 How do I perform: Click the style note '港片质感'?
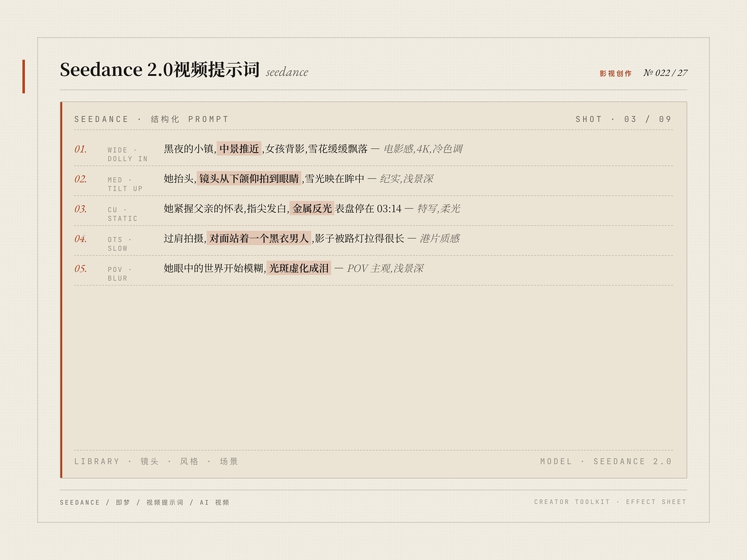click(x=439, y=238)
